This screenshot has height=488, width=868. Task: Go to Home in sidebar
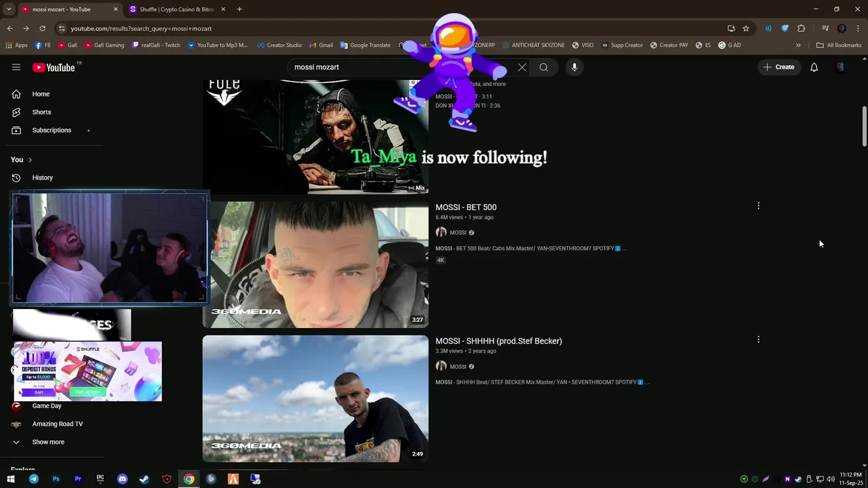coord(41,94)
